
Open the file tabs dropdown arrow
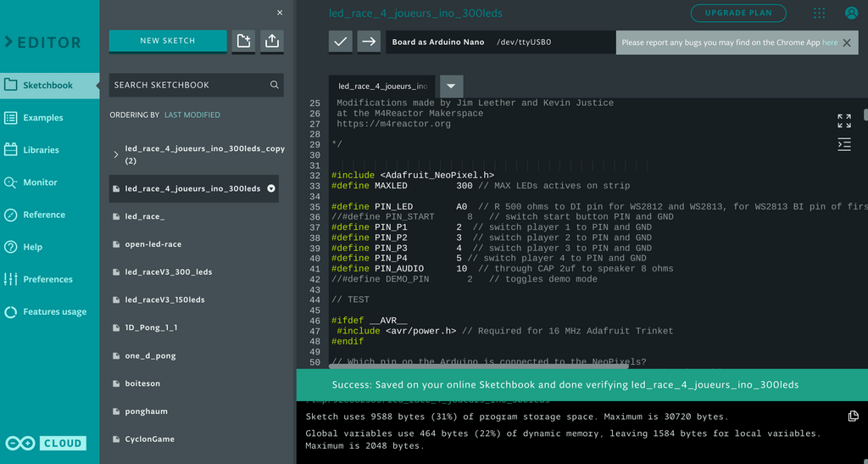click(x=451, y=86)
